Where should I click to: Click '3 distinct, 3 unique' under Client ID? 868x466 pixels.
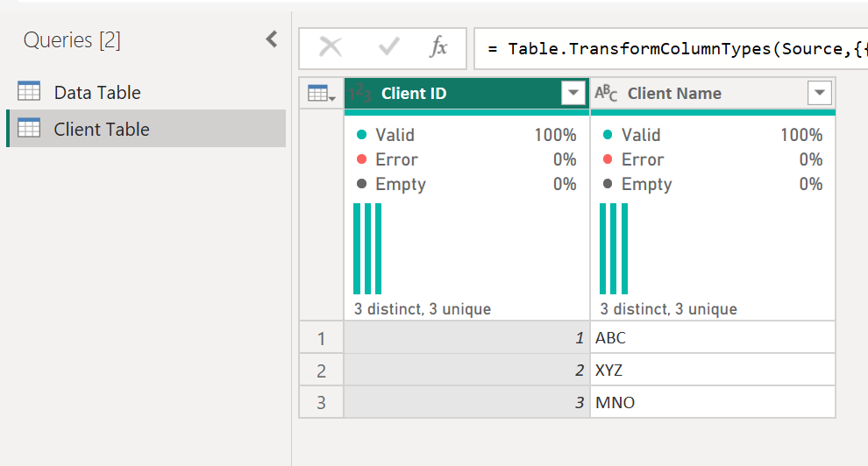[x=423, y=309]
